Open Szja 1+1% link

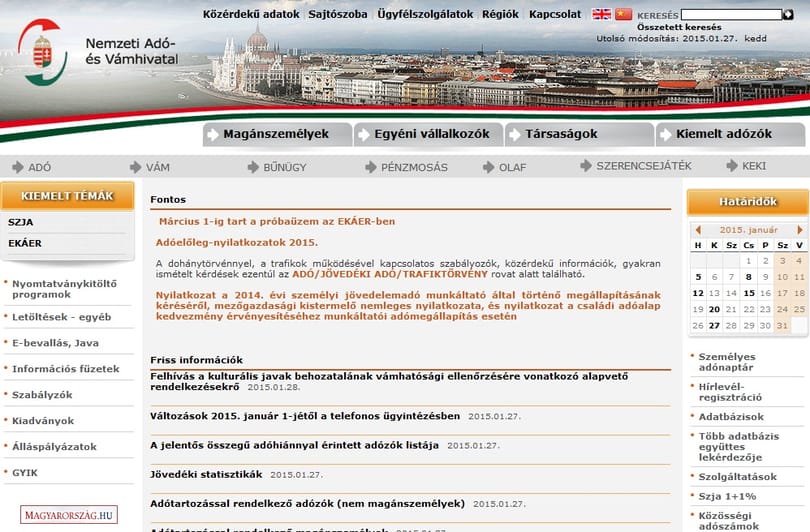tap(727, 496)
